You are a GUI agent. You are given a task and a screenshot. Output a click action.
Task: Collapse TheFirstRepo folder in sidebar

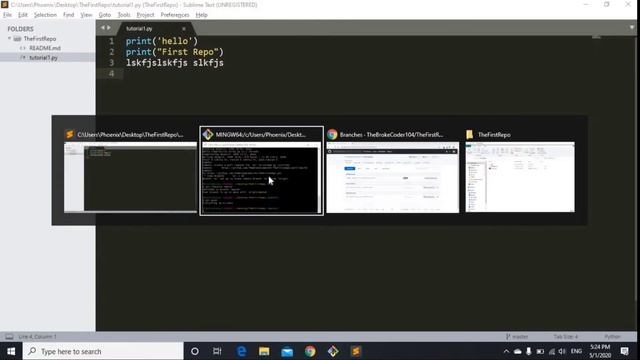click(9, 38)
